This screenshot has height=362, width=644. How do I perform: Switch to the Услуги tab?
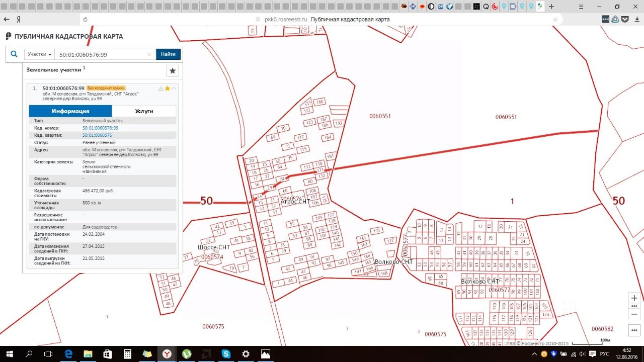(x=144, y=111)
